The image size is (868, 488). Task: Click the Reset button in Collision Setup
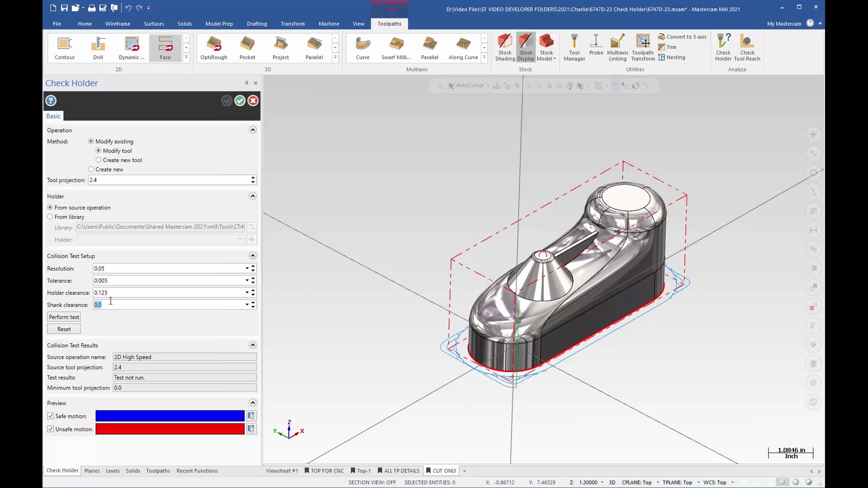[x=64, y=328]
